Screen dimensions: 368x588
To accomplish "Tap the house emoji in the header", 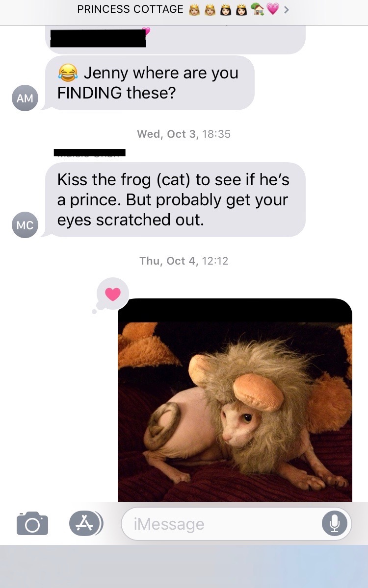I will [257, 9].
